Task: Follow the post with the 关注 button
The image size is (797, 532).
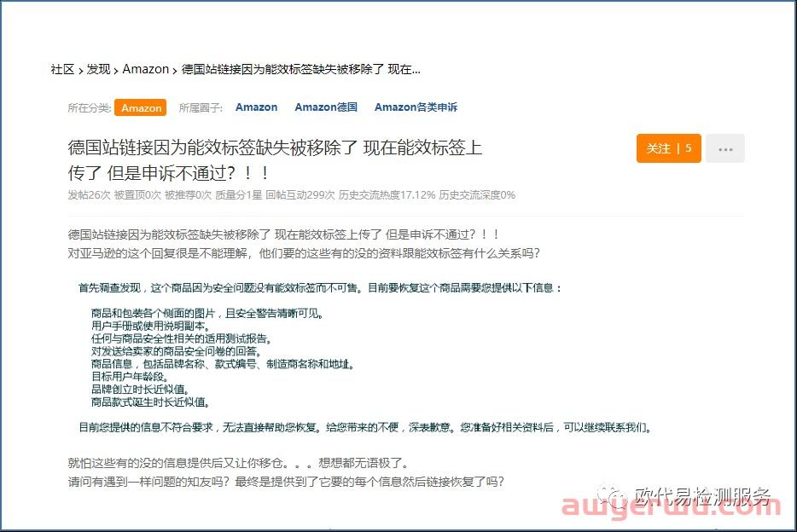Action: 658,148
